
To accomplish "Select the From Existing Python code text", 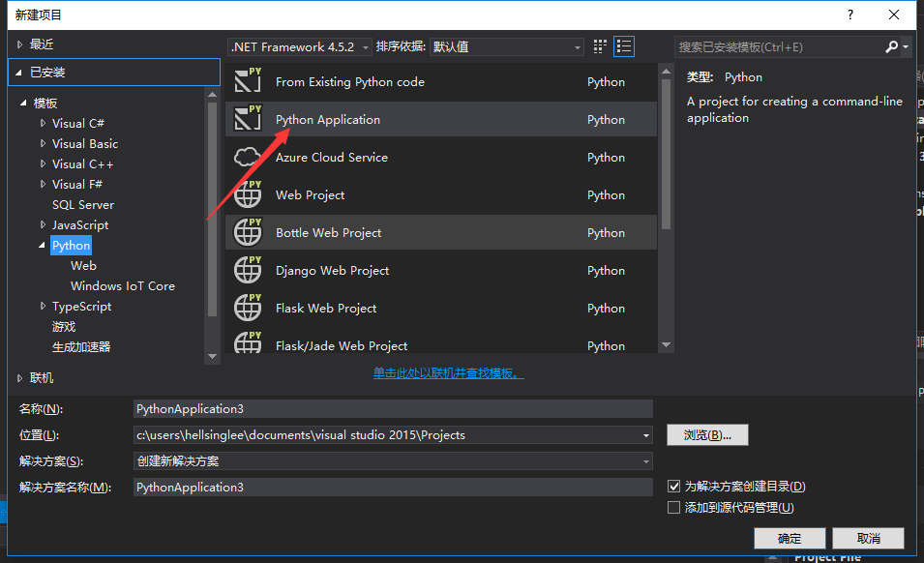I will coord(350,82).
